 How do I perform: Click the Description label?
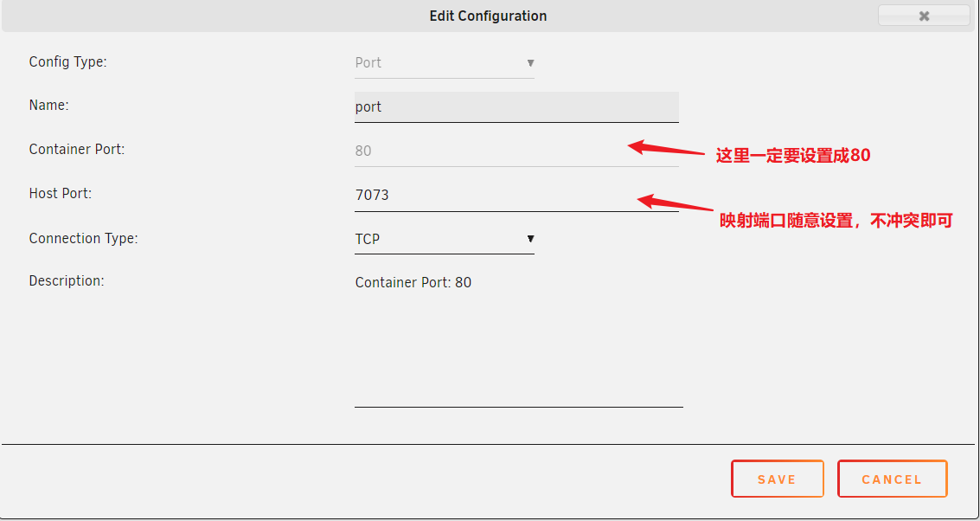(x=66, y=281)
